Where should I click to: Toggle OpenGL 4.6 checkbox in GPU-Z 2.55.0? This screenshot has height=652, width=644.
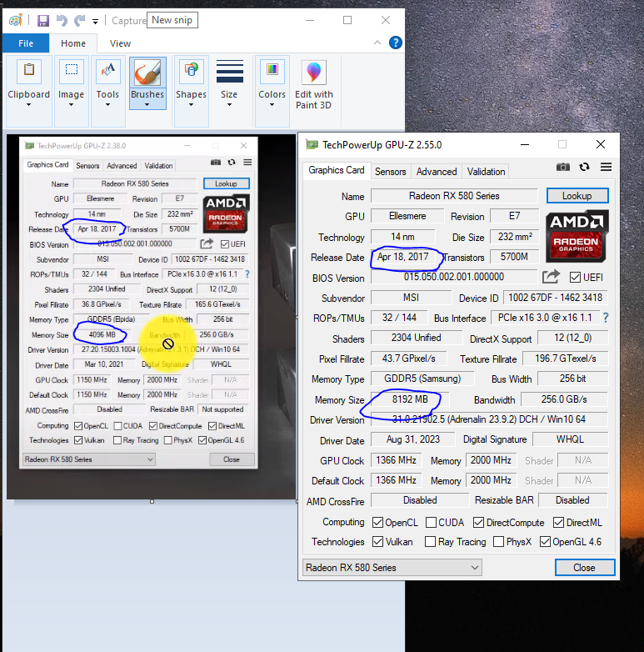click(x=545, y=542)
